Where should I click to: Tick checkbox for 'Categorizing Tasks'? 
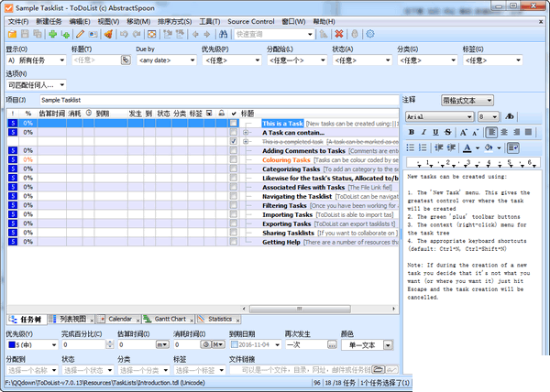click(233, 169)
